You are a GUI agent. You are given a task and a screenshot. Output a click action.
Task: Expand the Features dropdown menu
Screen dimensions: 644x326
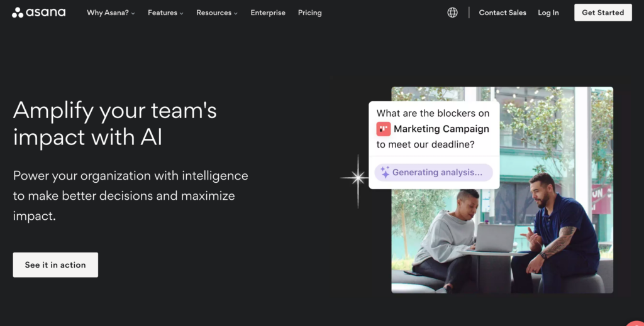pyautogui.click(x=165, y=13)
